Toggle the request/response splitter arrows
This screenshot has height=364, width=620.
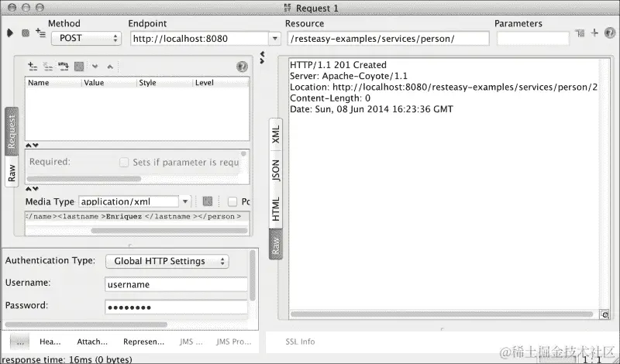[x=262, y=57]
